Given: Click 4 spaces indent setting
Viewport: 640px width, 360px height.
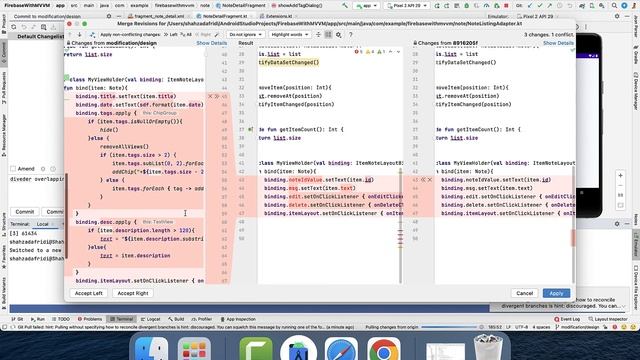Looking at the screenshot, I should click(x=541, y=327).
